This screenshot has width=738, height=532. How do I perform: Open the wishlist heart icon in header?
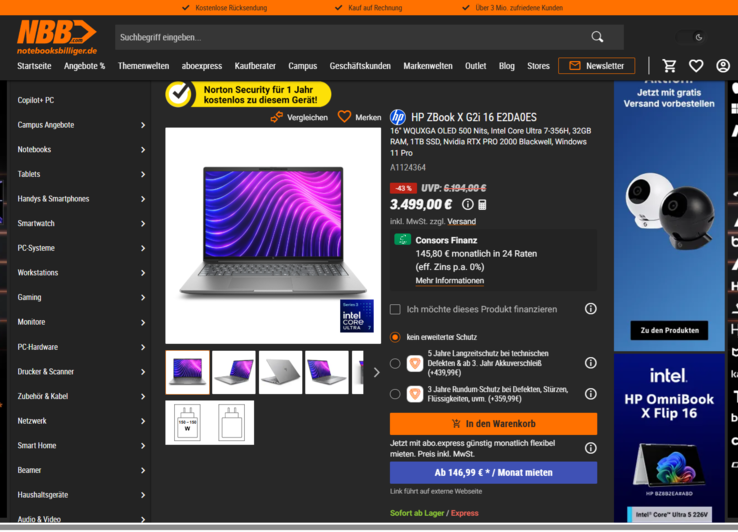[x=696, y=66]
